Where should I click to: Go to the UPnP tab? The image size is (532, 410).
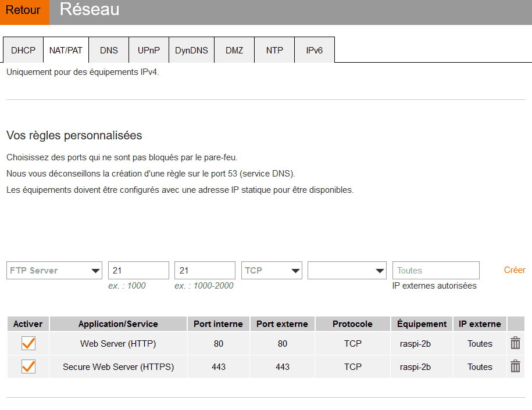pyautogui.click(x=149, y=51)
